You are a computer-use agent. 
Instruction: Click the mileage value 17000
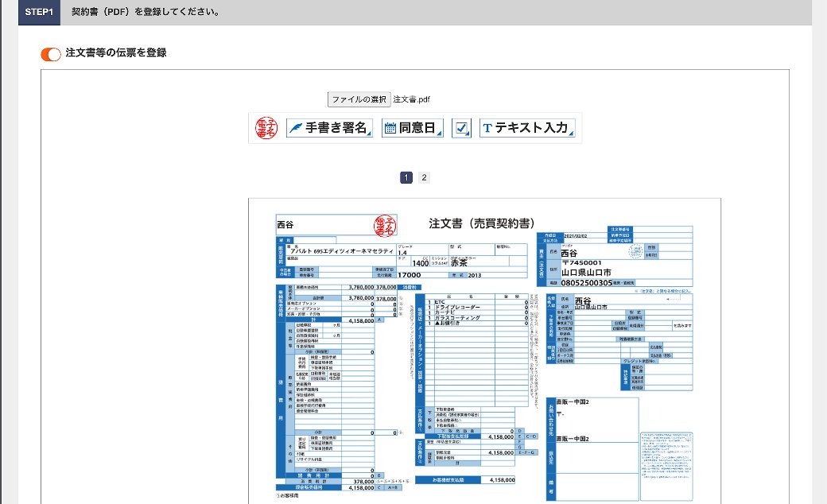point(410,275)
